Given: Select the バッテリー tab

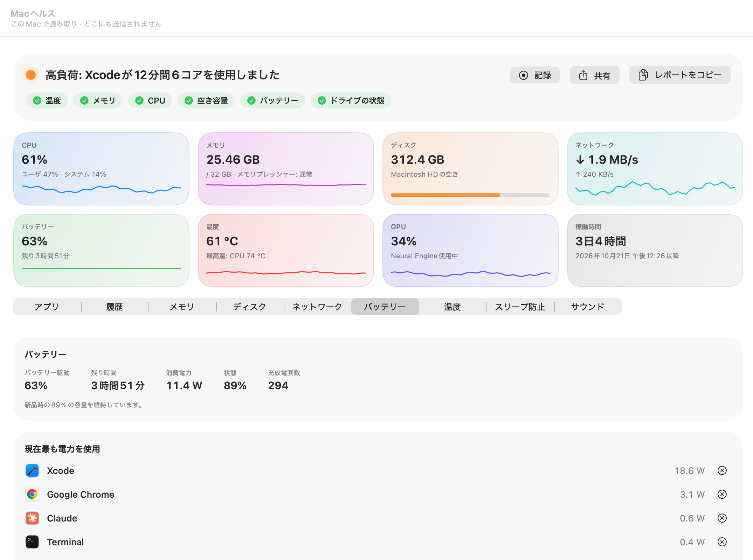Looking at the screenshot, I should click(x=385, y=307).
